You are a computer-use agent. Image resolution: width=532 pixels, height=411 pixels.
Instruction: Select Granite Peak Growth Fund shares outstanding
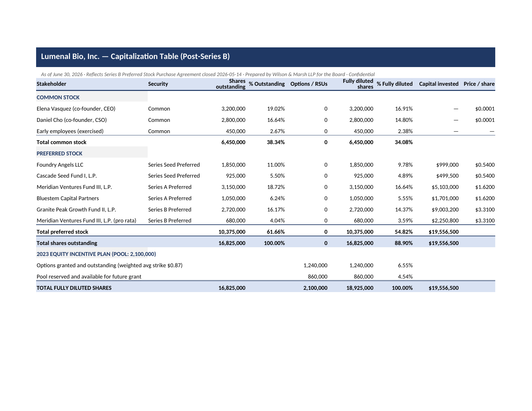click(x=233, y=210)
